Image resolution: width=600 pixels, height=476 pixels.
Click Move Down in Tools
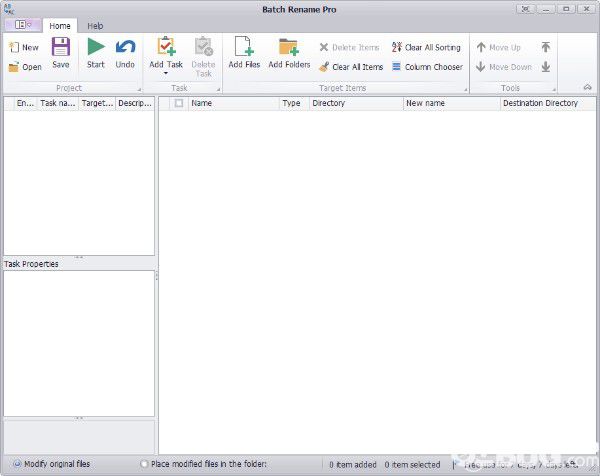(x=504, y=67)
